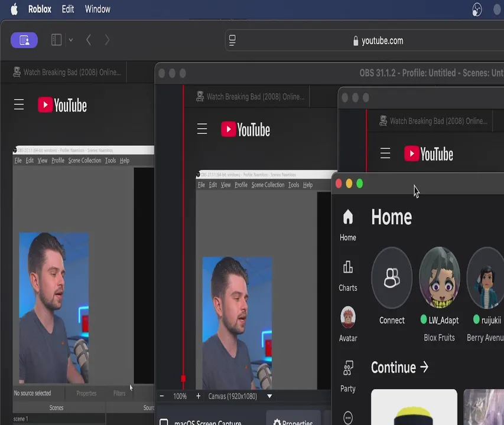
Task: Open the Edit menu in menu bar
Action: pyautogui.click(x=68, y=9)
